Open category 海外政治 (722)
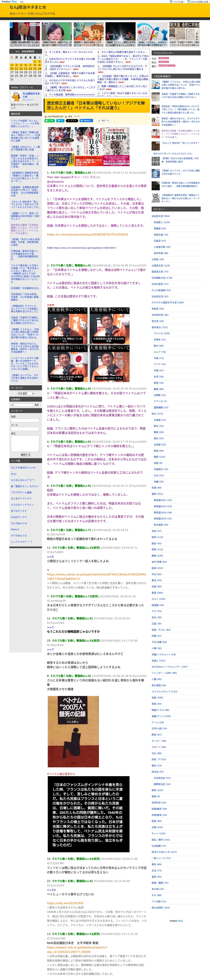Image resolution: width=210 pixels, height=980 pixels. click(159, 327)
